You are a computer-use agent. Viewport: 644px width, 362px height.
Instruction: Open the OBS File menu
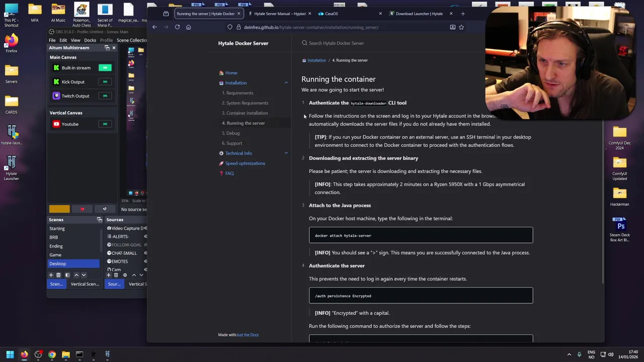tap(52, 40)
